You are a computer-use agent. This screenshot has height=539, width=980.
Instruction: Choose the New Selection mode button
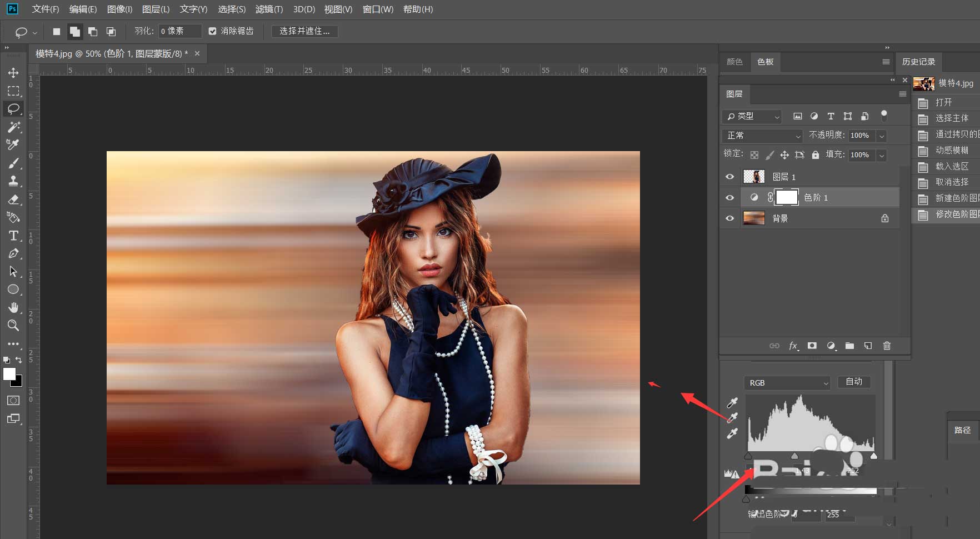pos(57,32)
